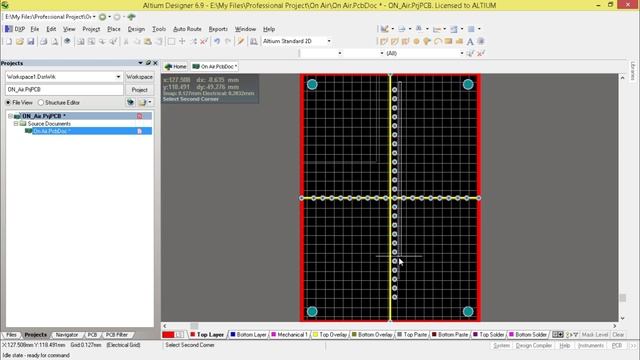Click the Design Compiler status bar button

pyautogui.click(x=533, y=345)
